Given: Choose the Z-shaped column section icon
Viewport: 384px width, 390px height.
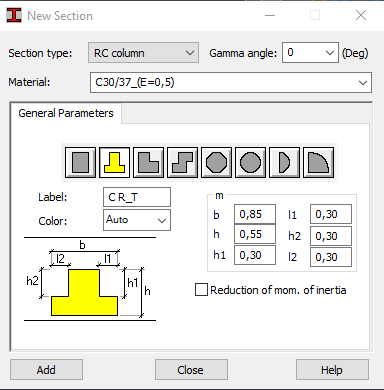Looking at the screenshot, I should 182,162.
